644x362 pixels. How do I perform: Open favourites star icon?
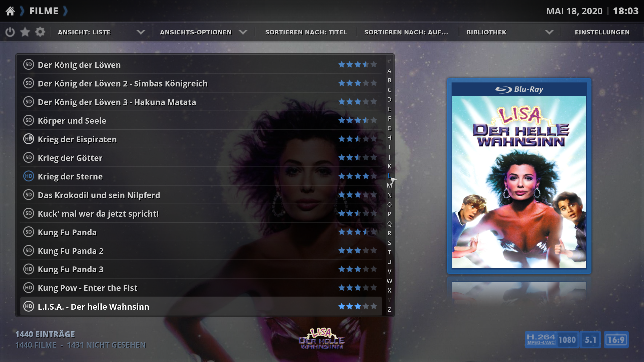(x=25, y=32)
